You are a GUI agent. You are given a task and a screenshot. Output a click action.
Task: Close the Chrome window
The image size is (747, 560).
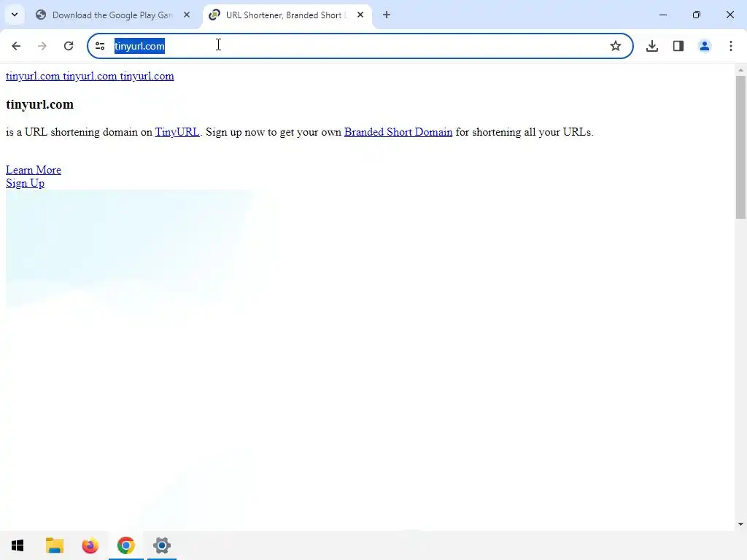729,15
